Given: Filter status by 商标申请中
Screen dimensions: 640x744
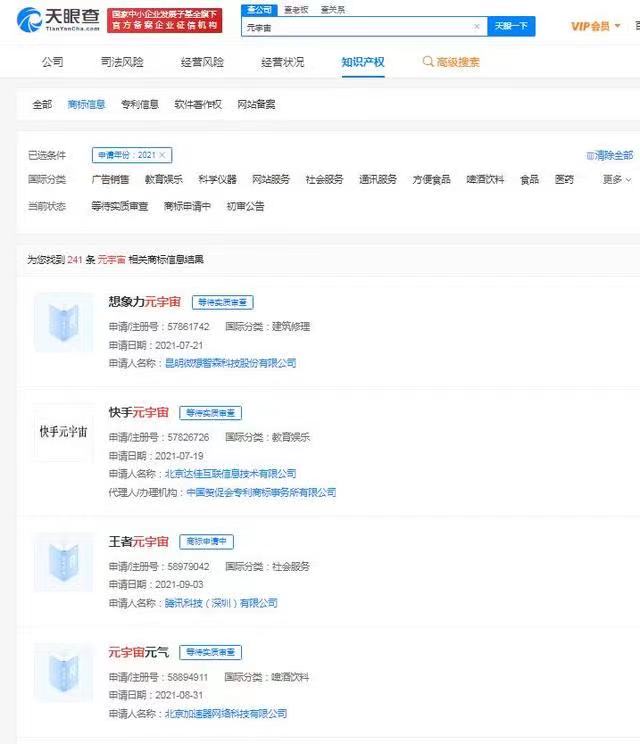Looking at the screenshot, I should (x=187, y=206).
